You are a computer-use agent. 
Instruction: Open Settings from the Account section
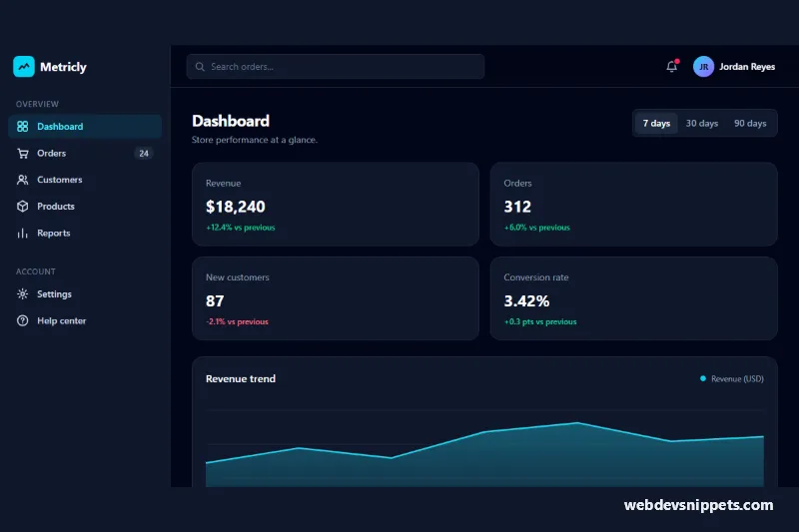[85, 293]
